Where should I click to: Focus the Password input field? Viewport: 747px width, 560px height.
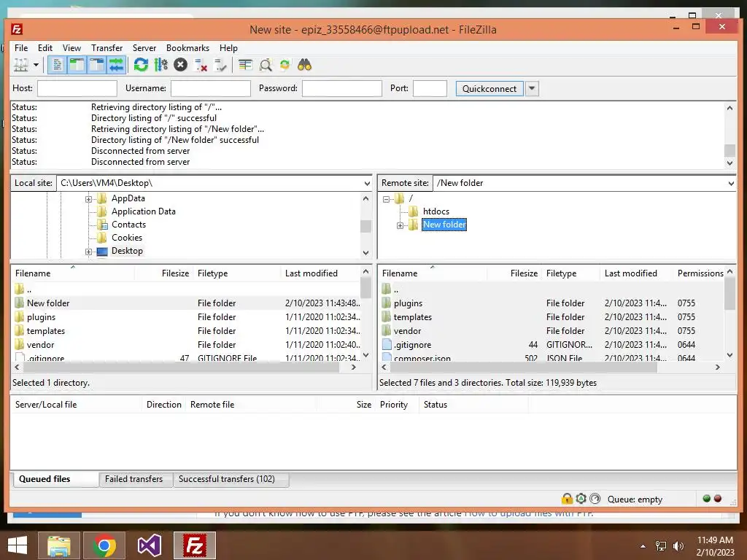(342, 88)
